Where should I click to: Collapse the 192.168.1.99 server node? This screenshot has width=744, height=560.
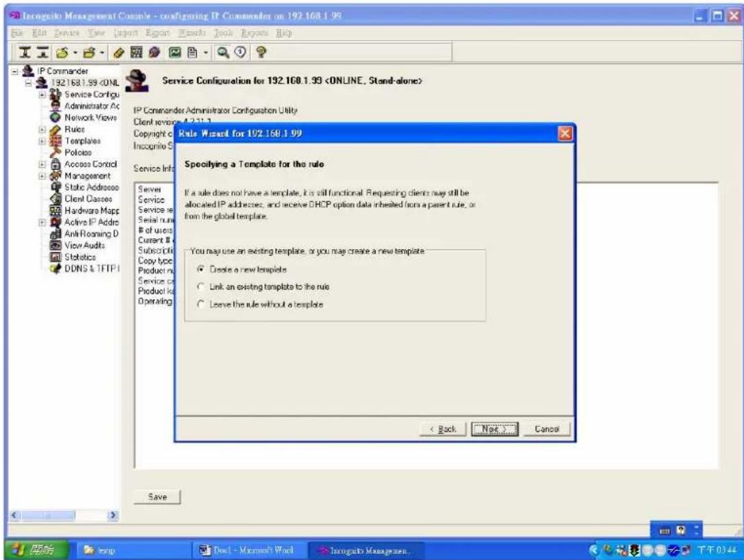[x=29, y=83]
